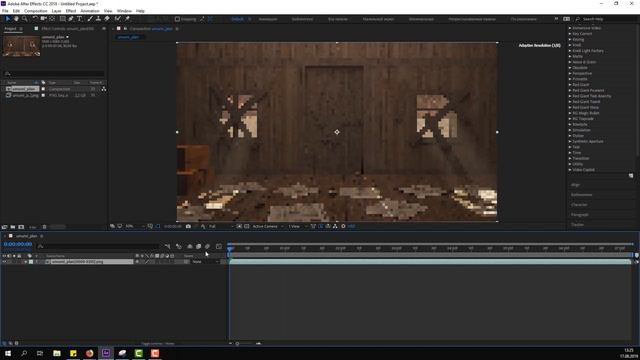
Task: Open the Composition menu
Action: 36,11
